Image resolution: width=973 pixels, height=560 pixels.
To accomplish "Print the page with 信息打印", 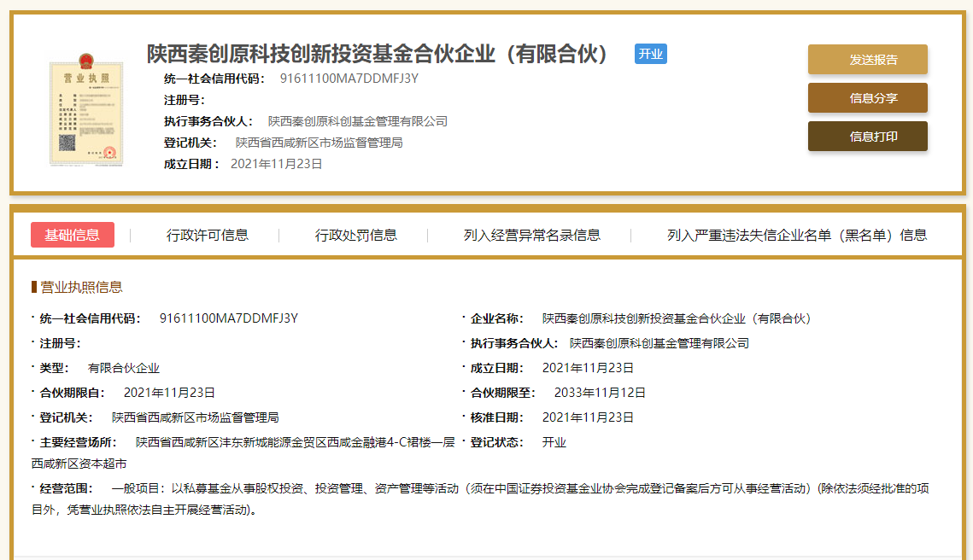I will point(867,137).
